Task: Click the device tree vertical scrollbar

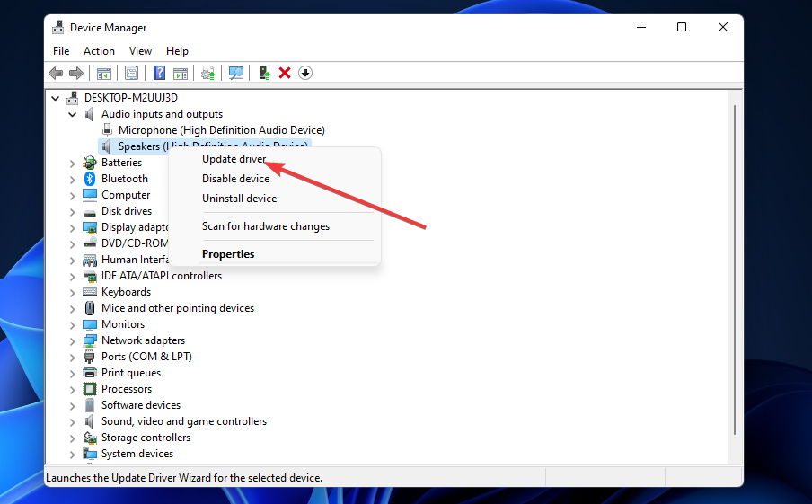Action: tap(735, 270)
